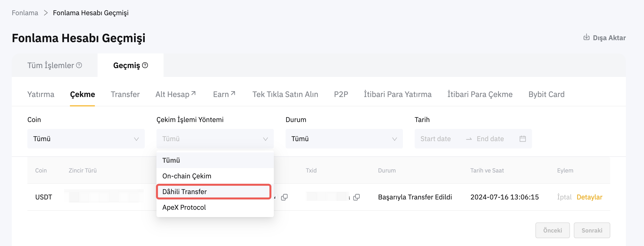The height and width of the screenshot is (246, 644).
Task: Open Detaylar for the USDT withdrawal
Action: click(589, 197)
